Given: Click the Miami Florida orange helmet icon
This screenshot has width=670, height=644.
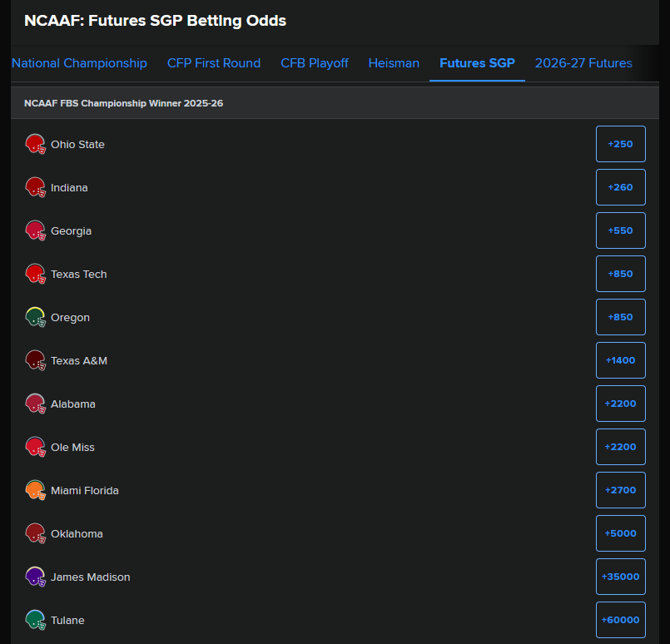Looking at the screenshot, I should [36, 490].
